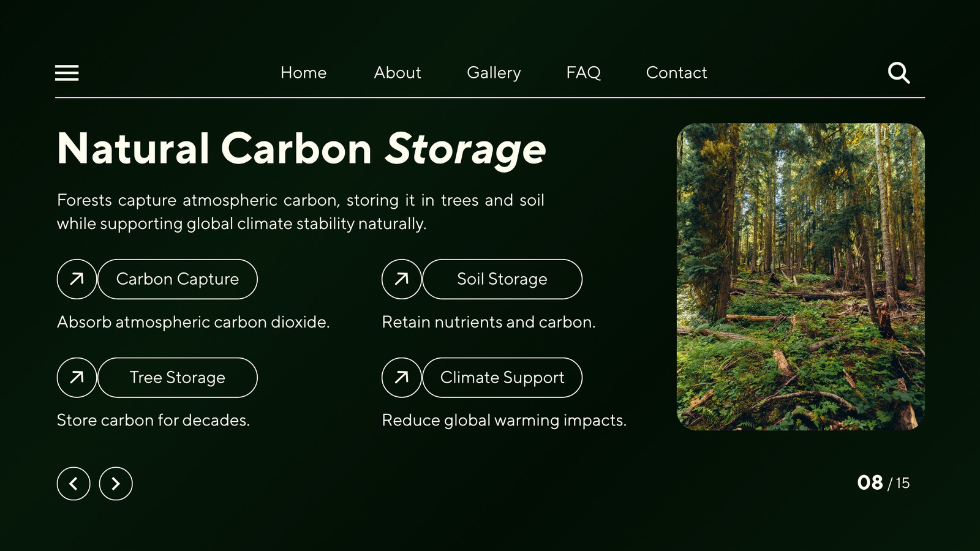Open the Climate Support pill button
Screen dimensions: 980x551
tap(502, 378)
